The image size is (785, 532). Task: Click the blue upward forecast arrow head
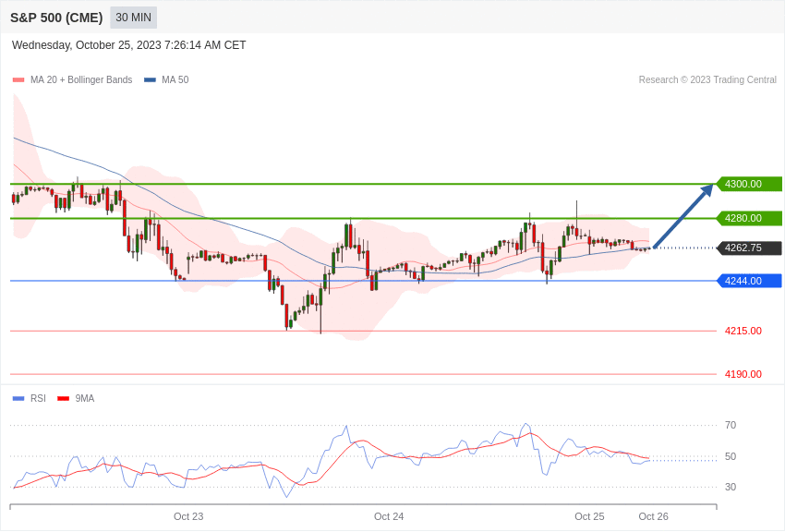(707, 190)
